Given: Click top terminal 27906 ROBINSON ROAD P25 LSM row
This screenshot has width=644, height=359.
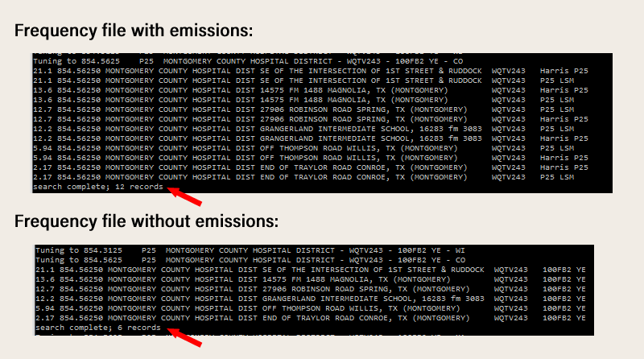Looking at the screenshot, I should point(303,109).
